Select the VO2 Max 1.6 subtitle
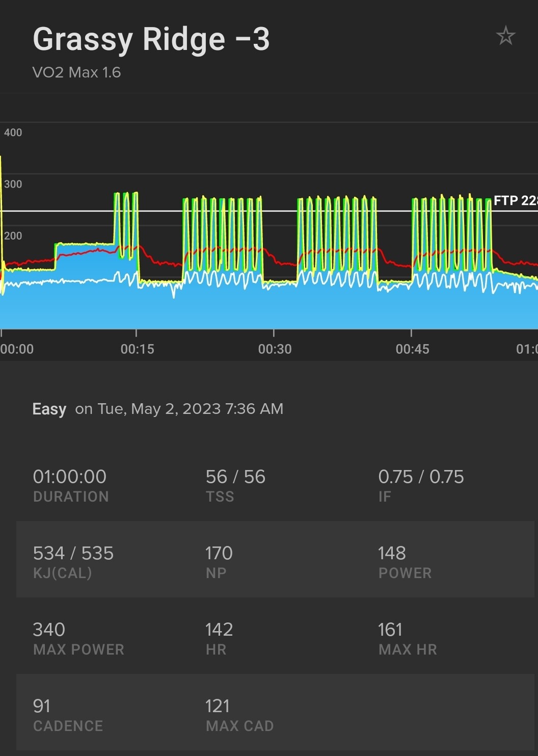538x756 pixels. [x=77, y=72]
